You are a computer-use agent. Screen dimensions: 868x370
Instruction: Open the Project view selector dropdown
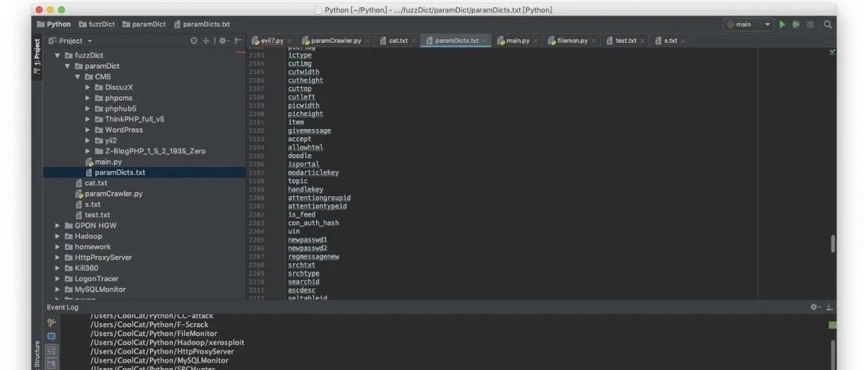[x=71, y=41]
